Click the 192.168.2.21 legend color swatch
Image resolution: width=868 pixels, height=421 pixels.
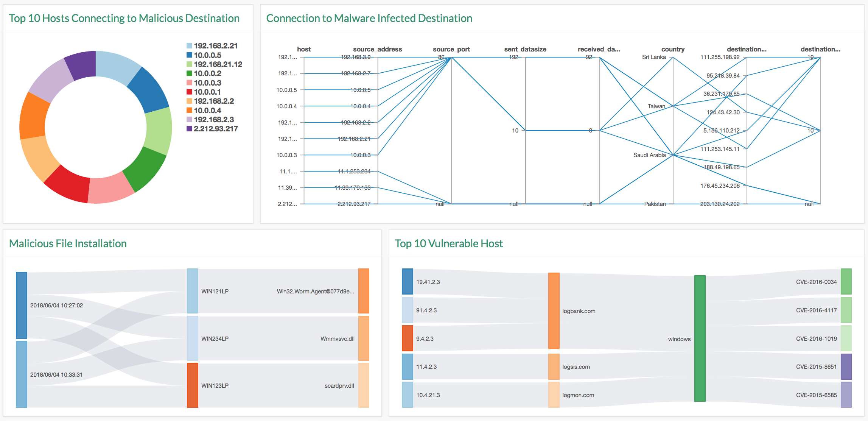pyautogui.click(x=189, y=46)
